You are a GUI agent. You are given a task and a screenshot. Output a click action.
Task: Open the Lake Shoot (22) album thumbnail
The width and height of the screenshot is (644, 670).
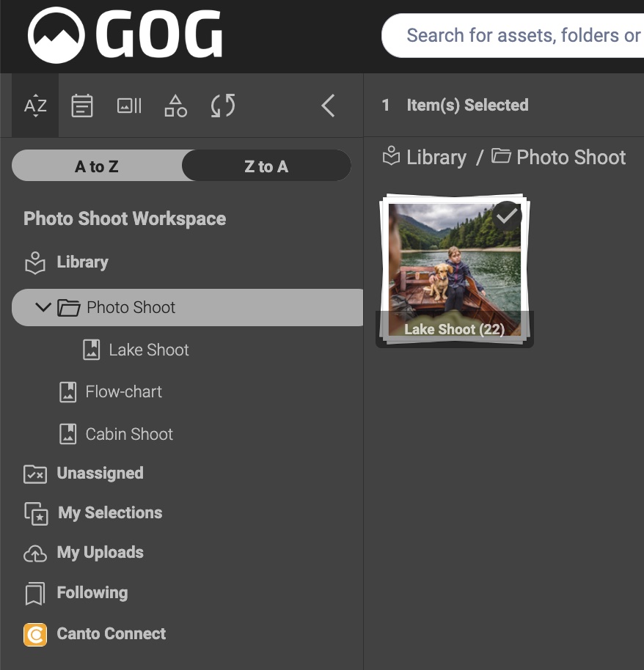coord(455,269)
